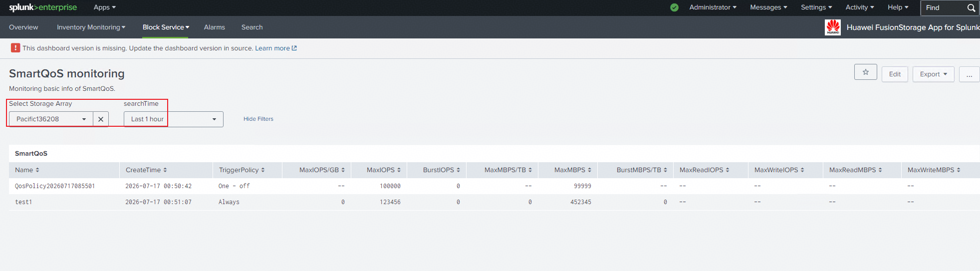Image resolution: width=980 pixels, height=271 pixels.
Task: Click the Huawei logo icon
Action: 833,27
